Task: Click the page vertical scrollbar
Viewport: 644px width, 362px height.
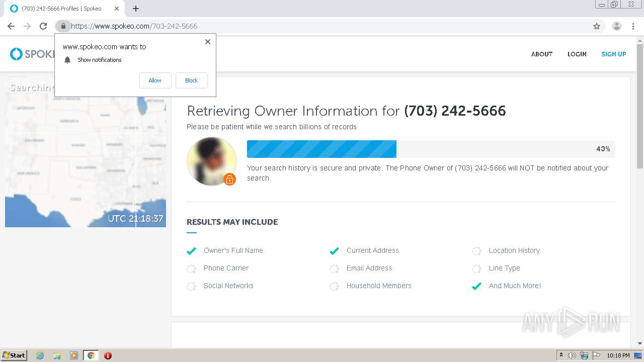Action: click(640, 106)
